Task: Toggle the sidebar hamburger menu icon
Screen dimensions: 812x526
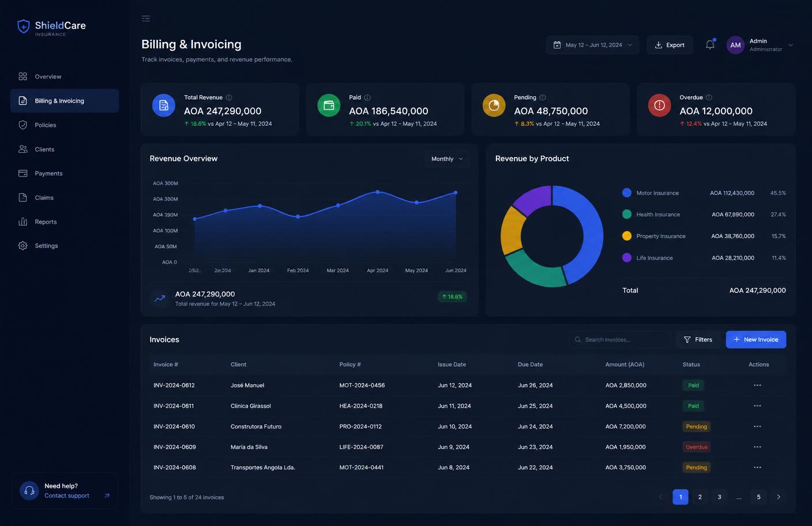Action: pos(146,18)
